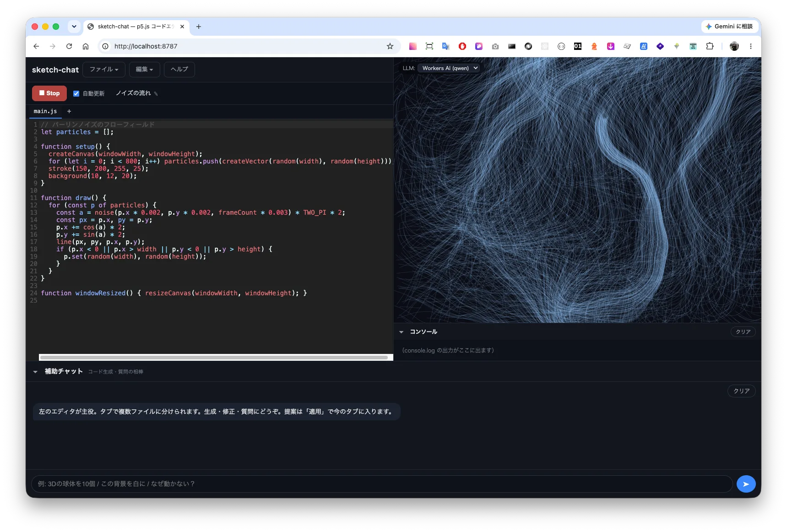Click the Google Translate extension icon
This screenshot has width=787, height=532.
pos(446,46)
